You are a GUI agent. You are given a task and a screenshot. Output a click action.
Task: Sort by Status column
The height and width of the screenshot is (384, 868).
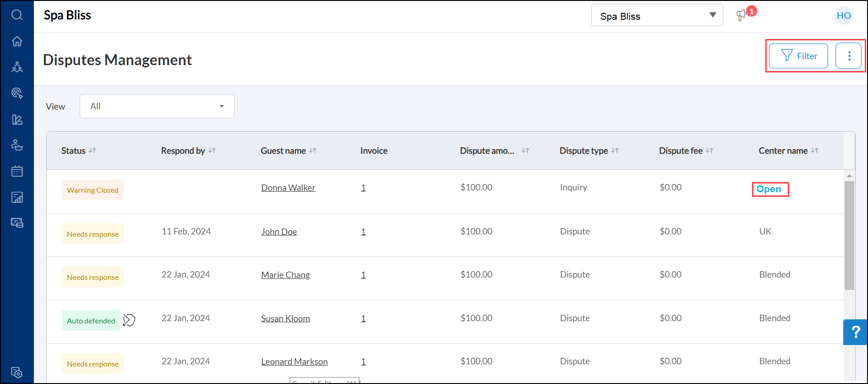(x=93, y=150)
